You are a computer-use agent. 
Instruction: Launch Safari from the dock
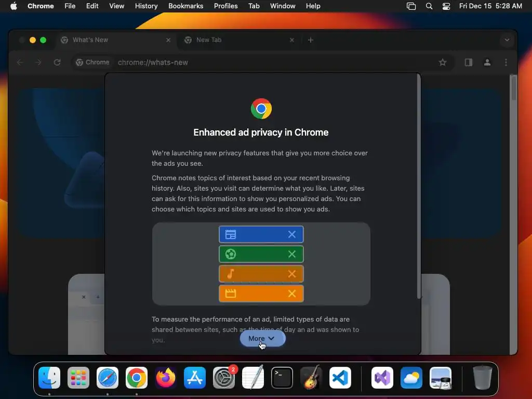coord(108,378)
